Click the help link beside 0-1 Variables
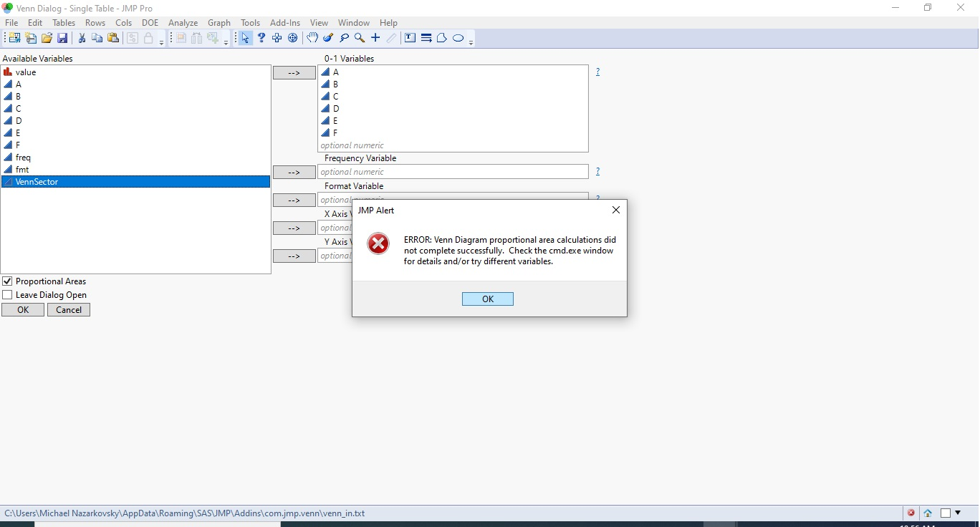The width and height of the screenshot is (980, 527). coord(597,72)
